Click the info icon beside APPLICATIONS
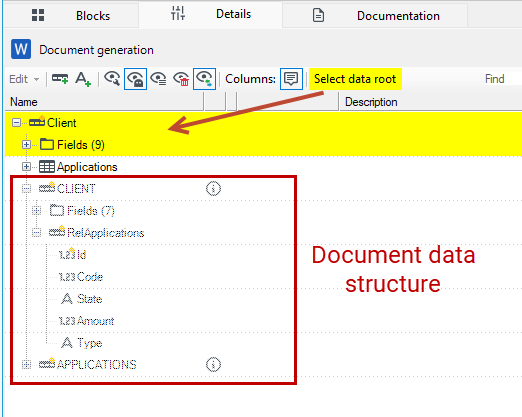 213,365
